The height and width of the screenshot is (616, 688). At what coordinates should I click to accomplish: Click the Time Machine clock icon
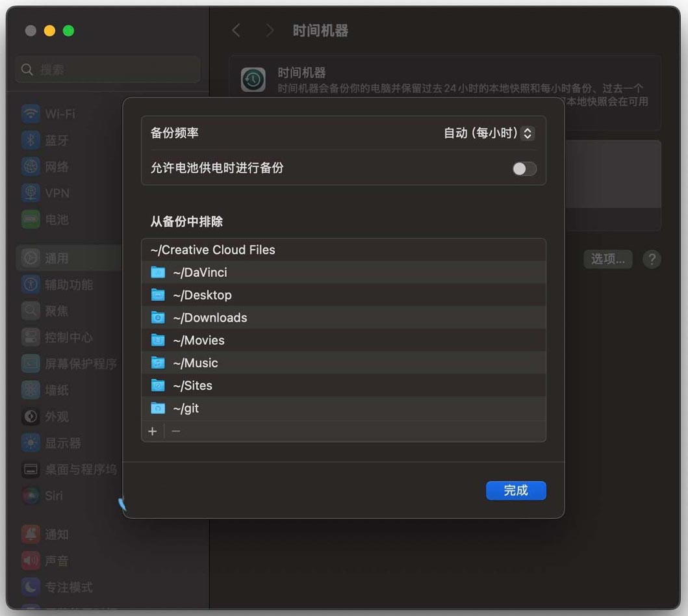tap(253, 80)
